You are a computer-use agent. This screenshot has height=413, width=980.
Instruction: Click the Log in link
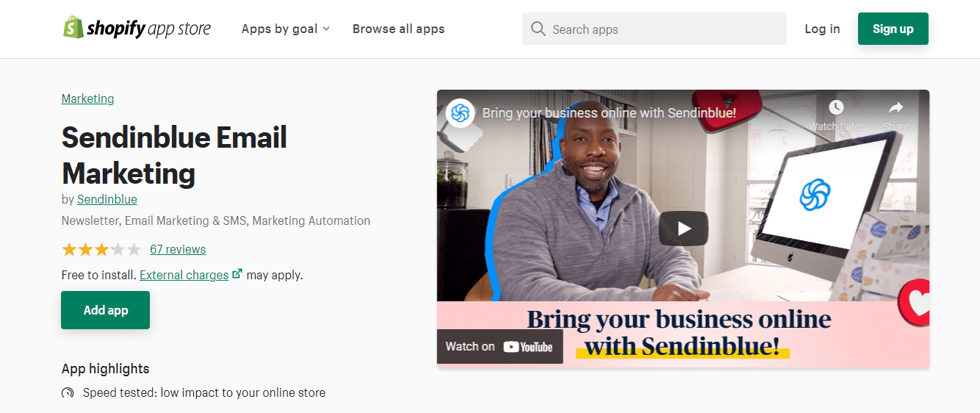pos(822,29)
